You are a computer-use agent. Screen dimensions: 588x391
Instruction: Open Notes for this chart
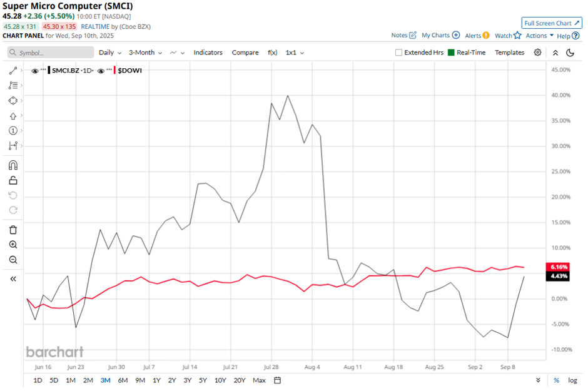coord(403,35)
